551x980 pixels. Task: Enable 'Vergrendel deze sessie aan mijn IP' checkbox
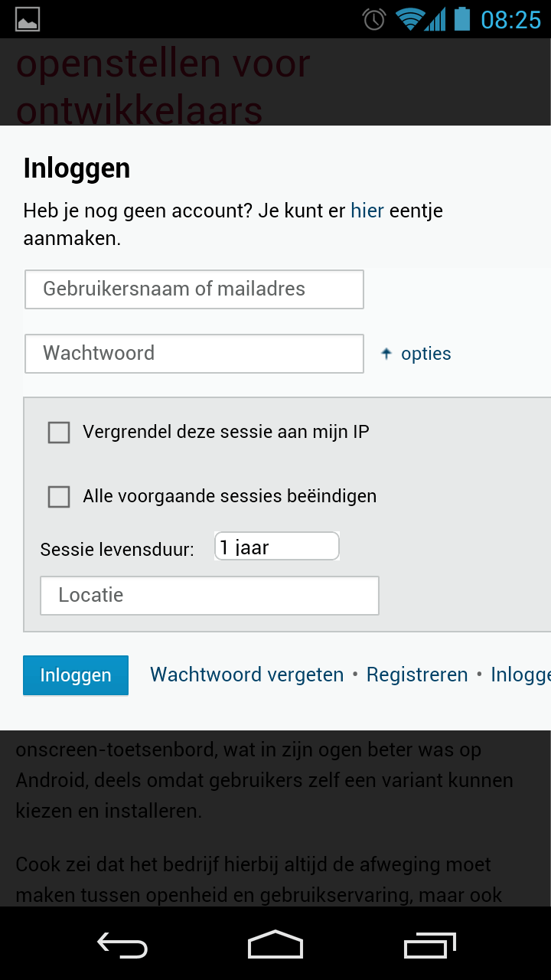(x=59, y=433)
